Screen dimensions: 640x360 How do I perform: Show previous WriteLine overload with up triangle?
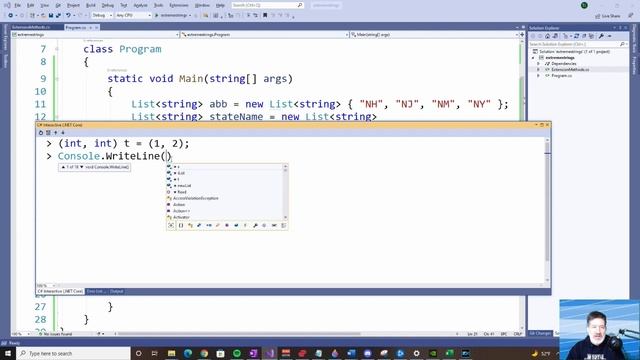click(63, 167)
